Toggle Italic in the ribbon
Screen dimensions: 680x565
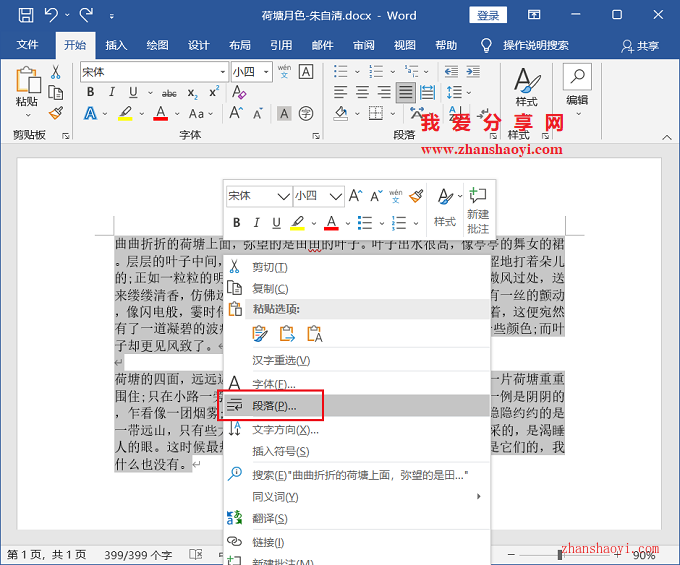(x=112, y=92)
